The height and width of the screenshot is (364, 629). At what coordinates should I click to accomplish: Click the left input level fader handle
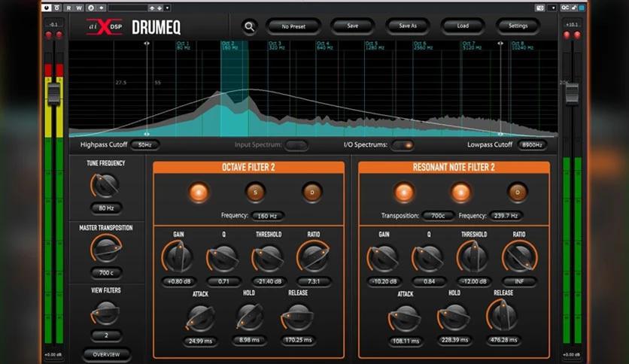(x=53, y=93)
